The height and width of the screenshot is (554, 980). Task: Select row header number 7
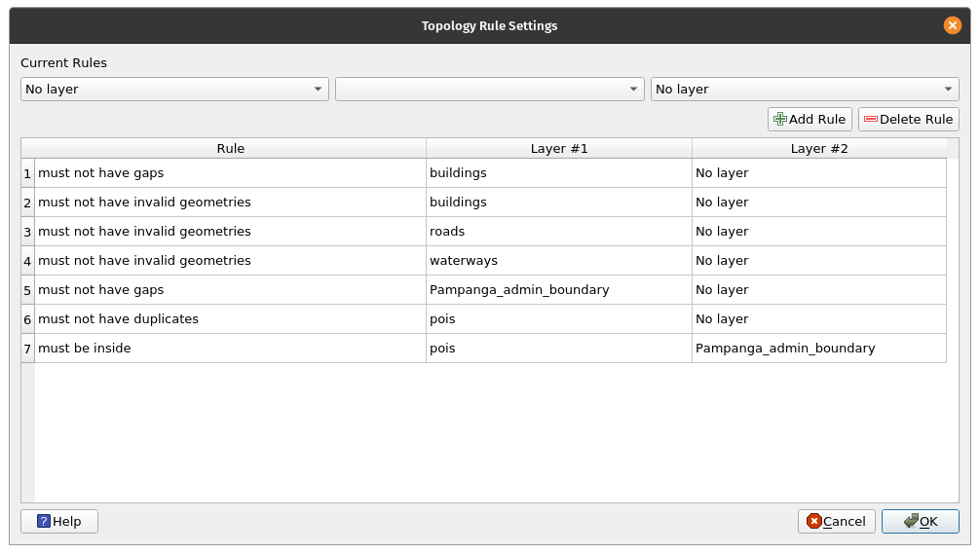coord(27,349)
